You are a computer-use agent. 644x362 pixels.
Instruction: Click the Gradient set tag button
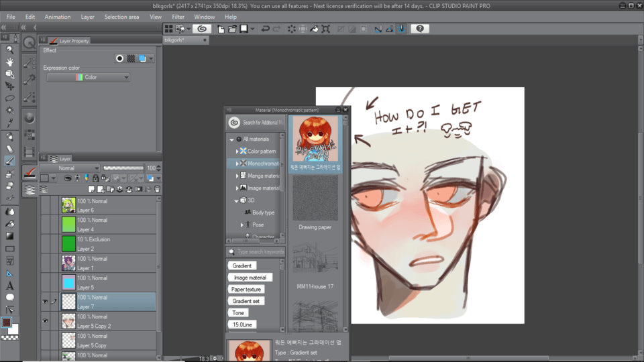point(246,301)
